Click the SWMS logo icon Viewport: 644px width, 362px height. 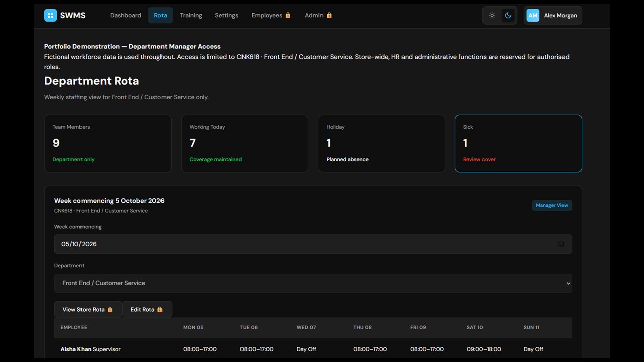coord(50,15)
